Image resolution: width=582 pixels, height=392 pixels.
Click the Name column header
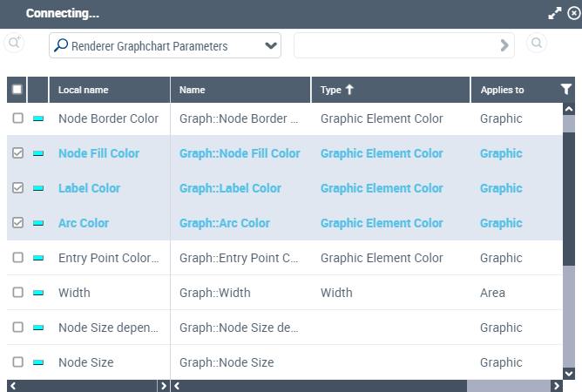pos(193,90)
